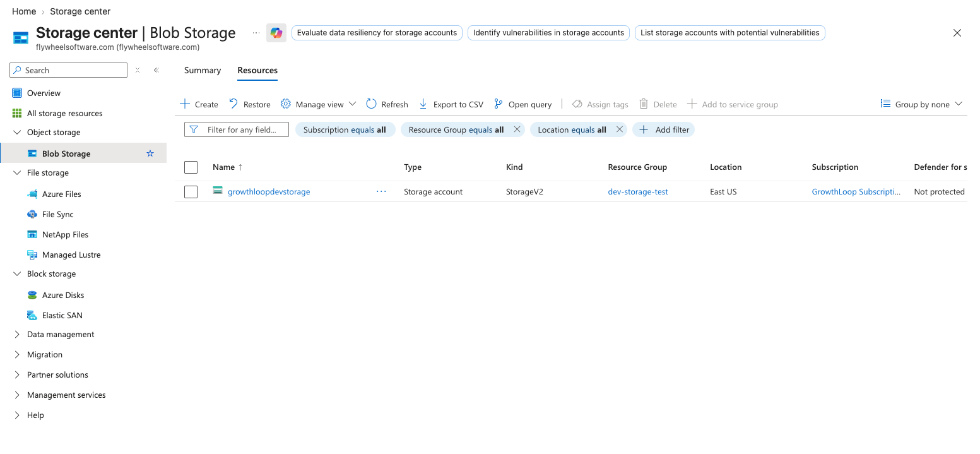This screenshot has width=980, height=454.
Task: Click the Assign tags toolbar button
Action: pos(600,104)
